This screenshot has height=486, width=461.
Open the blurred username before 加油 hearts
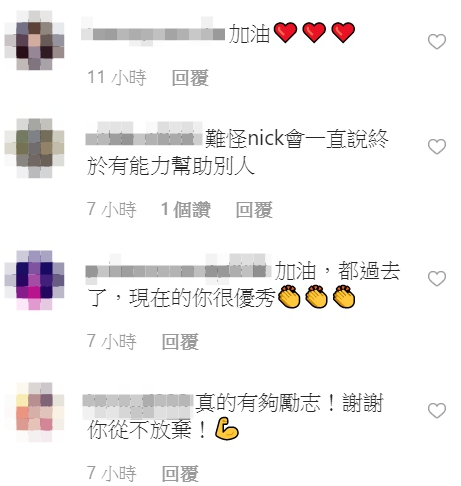[x=153, y=32]
